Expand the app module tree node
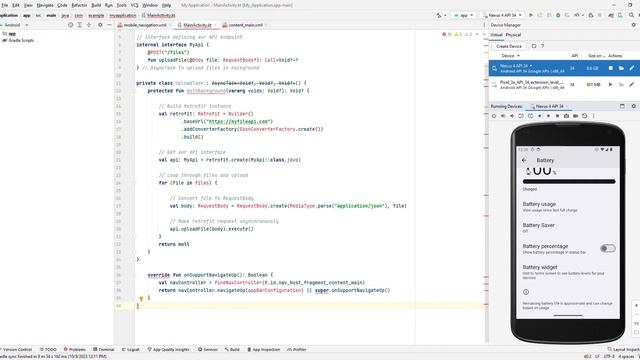Viewport: 640px width, 360px height. (x=10, y=33)
